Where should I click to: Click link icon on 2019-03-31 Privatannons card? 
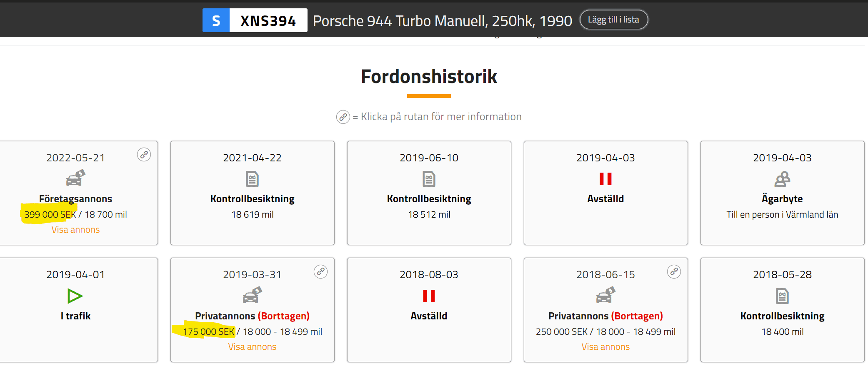[320, 271]
